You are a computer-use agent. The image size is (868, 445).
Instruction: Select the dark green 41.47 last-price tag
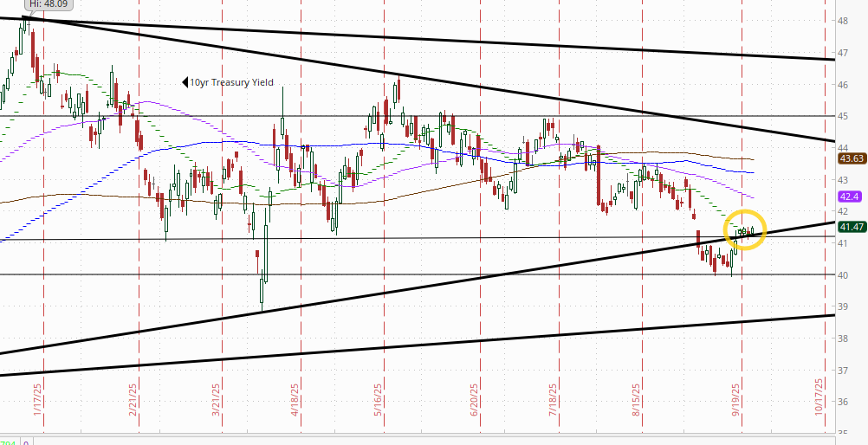point(852,226)
